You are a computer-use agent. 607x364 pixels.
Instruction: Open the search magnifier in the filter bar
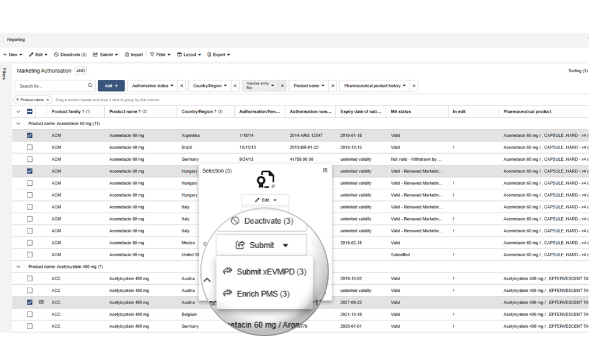pyautogui.click(x=90, y=85)
